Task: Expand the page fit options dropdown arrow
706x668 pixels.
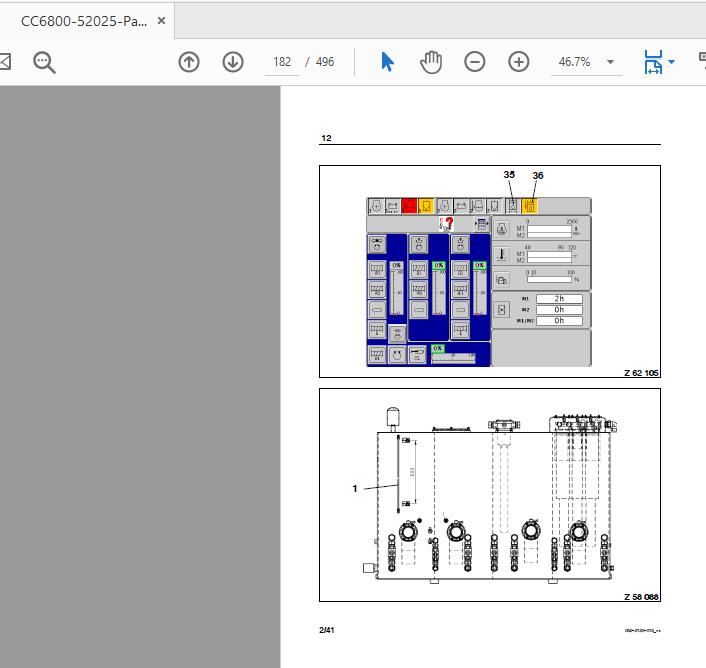Action: [671, 62]
